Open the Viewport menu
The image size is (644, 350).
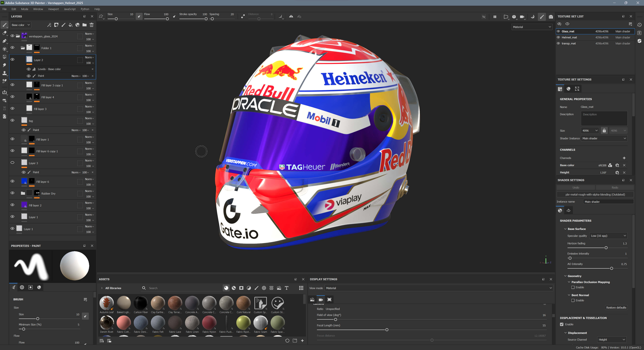coord(53,9)
